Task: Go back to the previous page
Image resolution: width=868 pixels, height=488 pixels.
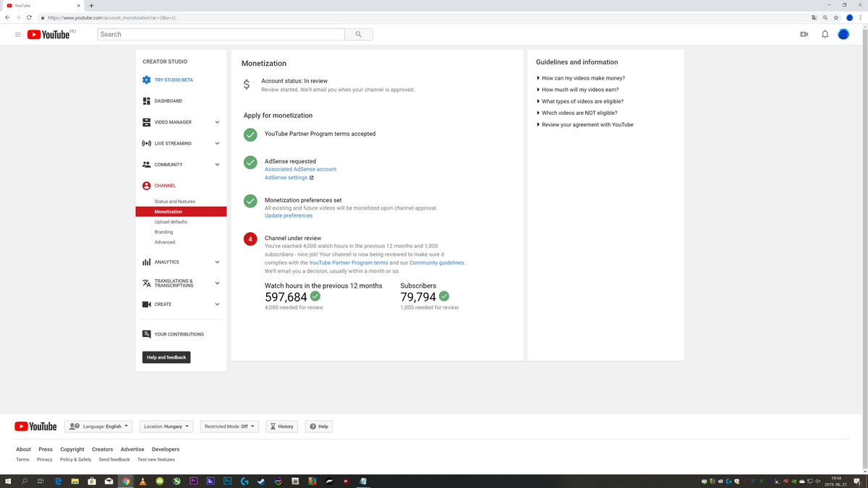Action: (7, 17)
